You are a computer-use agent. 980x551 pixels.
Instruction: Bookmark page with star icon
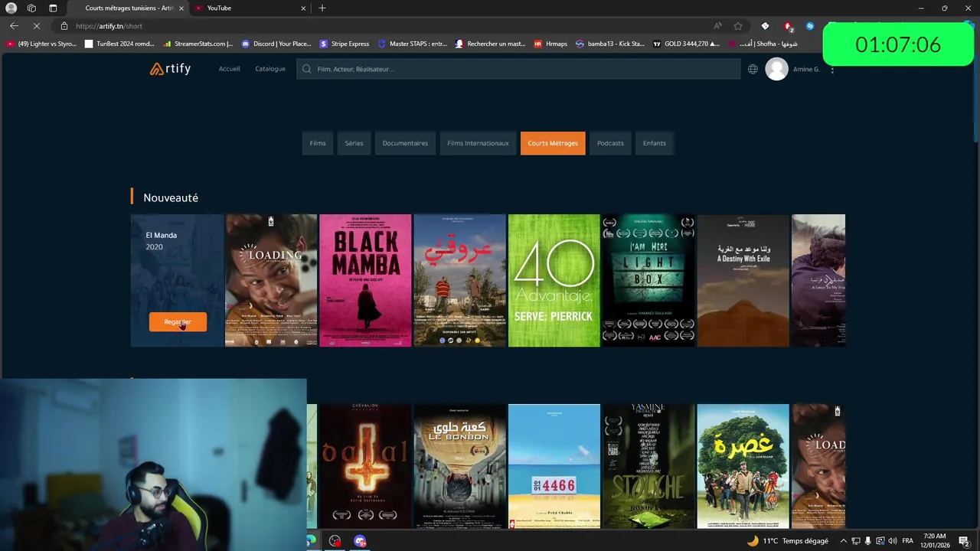point(738,26)
